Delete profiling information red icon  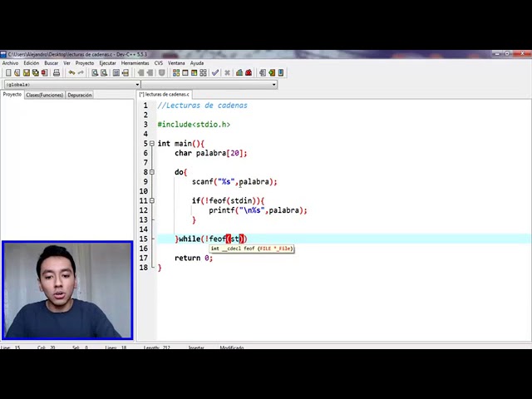pos(249,72)
